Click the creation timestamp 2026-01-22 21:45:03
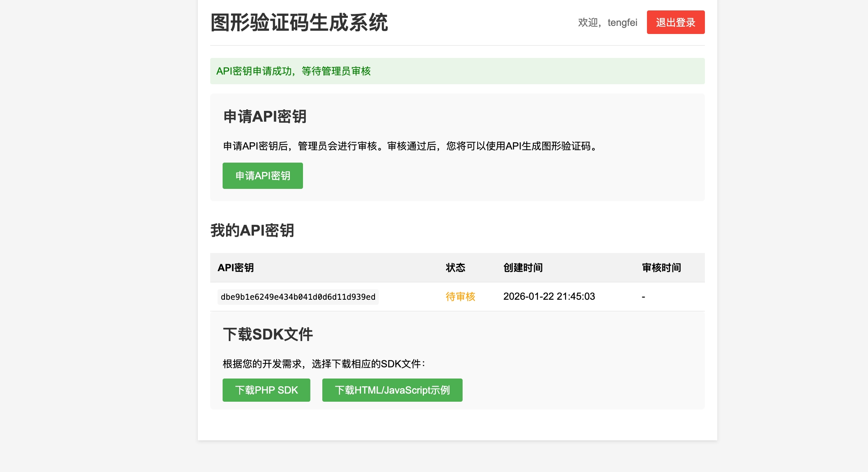The width and height of the screenshot is (868, 472). click(549, 297)
